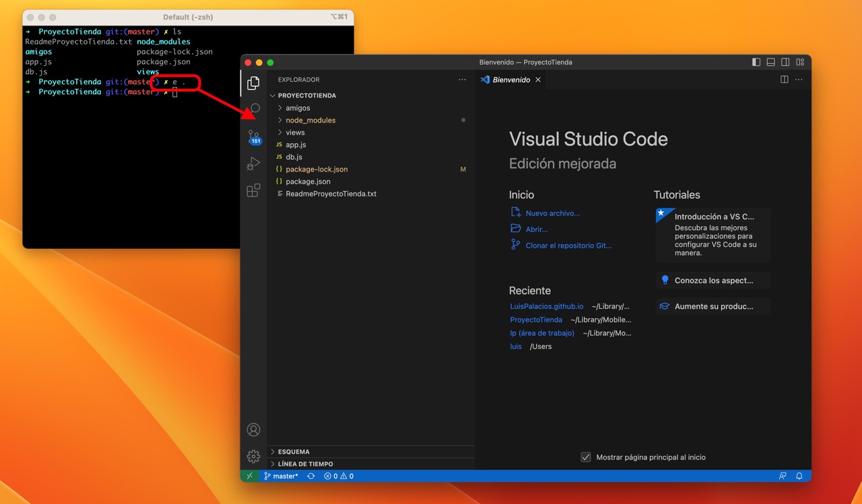Click the feedback icon in the status bar
The height and width of the screenshot is (504, 862).
[783, 476]
